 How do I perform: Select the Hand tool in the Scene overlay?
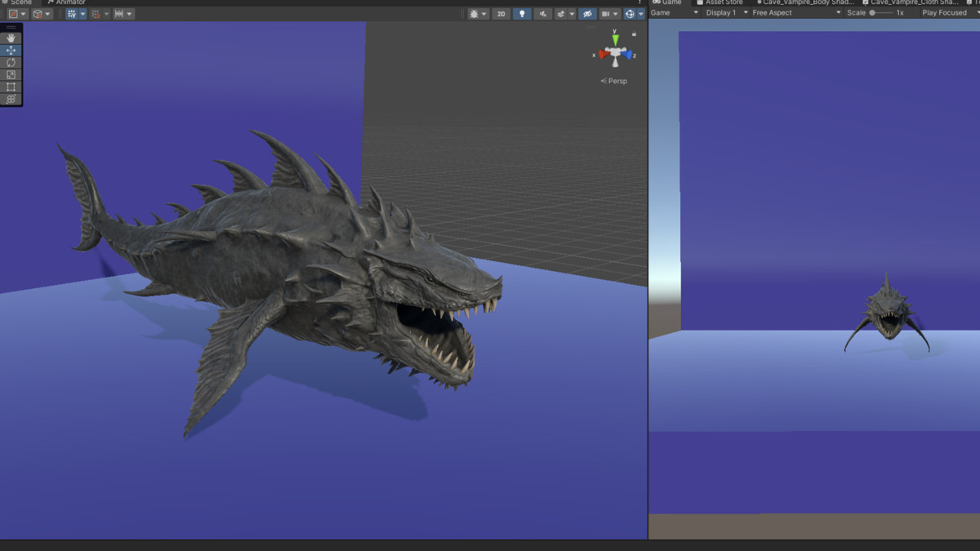tap(11, 38)
